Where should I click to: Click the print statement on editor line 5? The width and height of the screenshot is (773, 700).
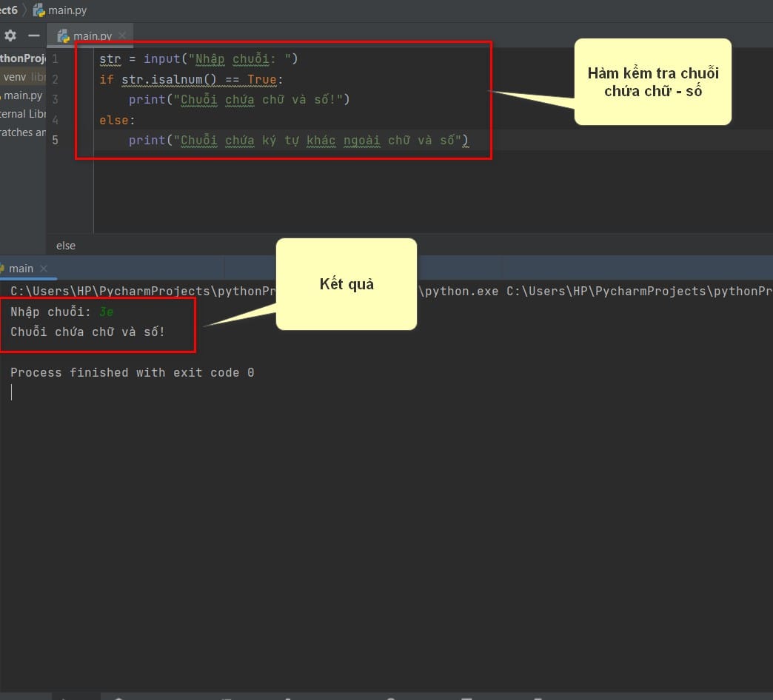point(298,141)
